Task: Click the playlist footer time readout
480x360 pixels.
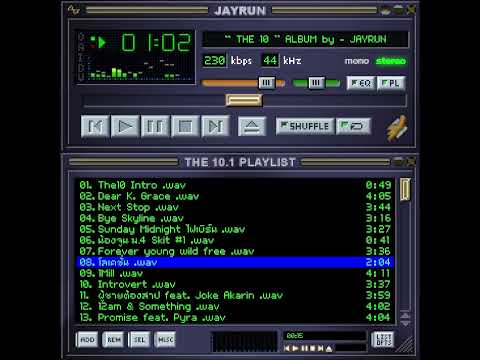Action: click(x=324, y=336)
